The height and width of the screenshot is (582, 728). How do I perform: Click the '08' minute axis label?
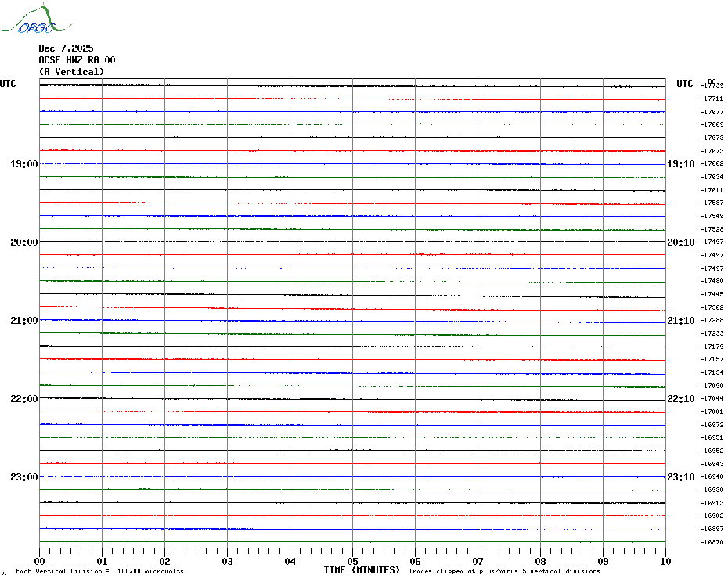coord(540,561)
